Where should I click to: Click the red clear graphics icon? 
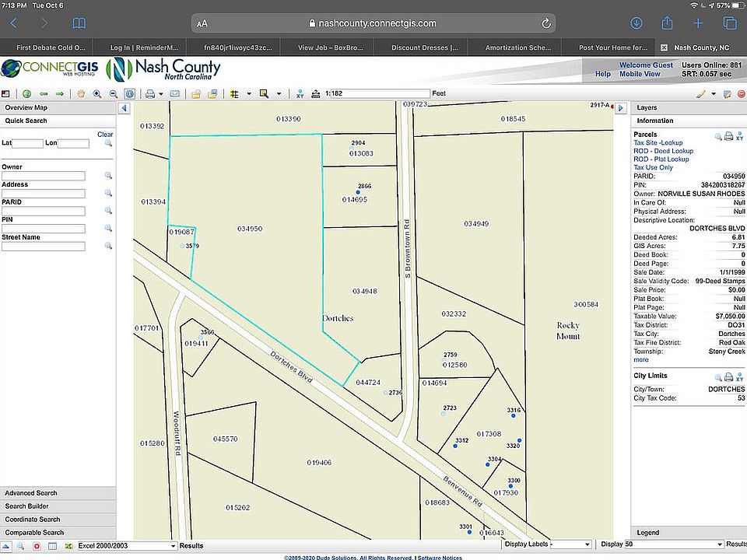click(742, 94)
